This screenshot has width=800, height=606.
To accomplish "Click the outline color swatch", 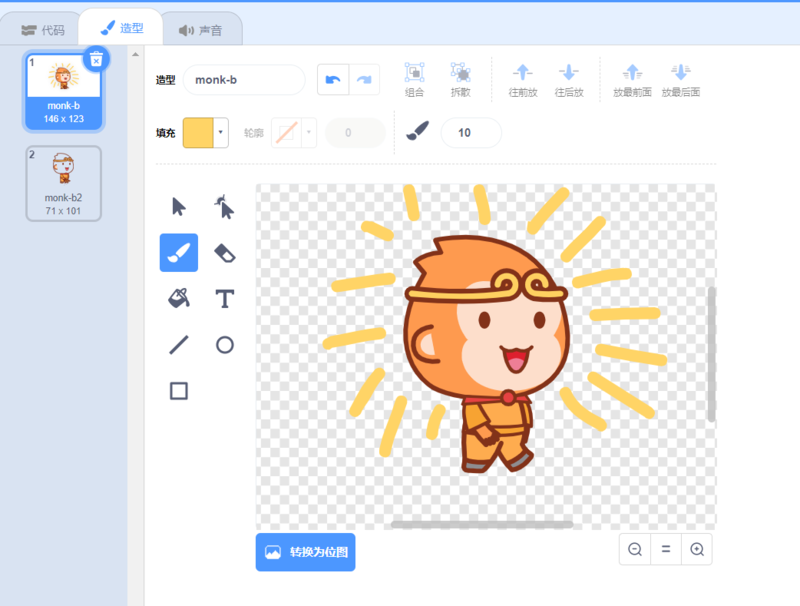I will coord(287,133).
